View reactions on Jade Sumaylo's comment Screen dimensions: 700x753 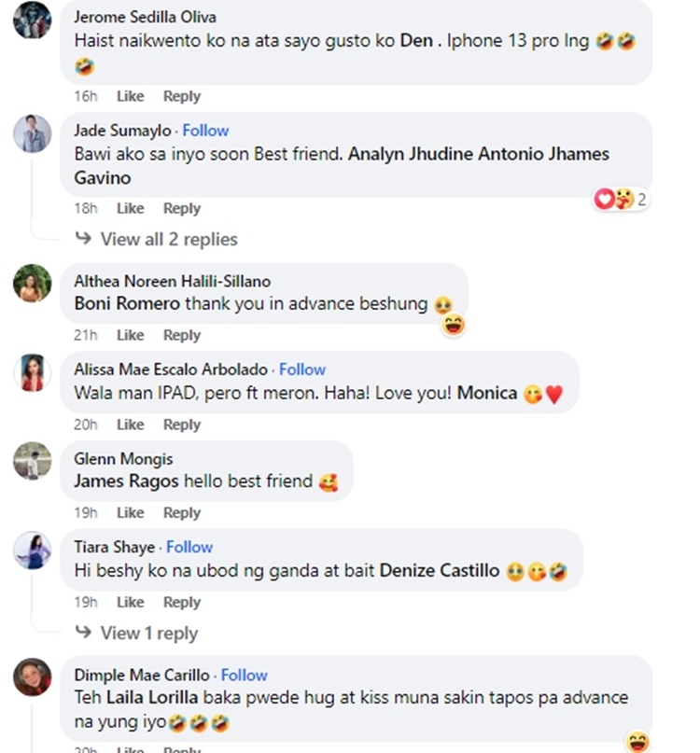coord(621,199)
